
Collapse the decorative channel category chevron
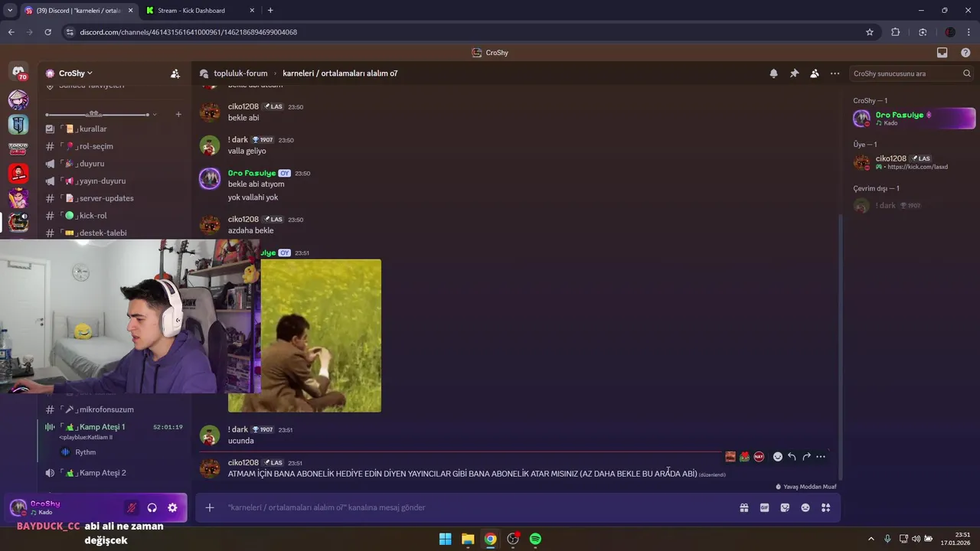(155, 115)
